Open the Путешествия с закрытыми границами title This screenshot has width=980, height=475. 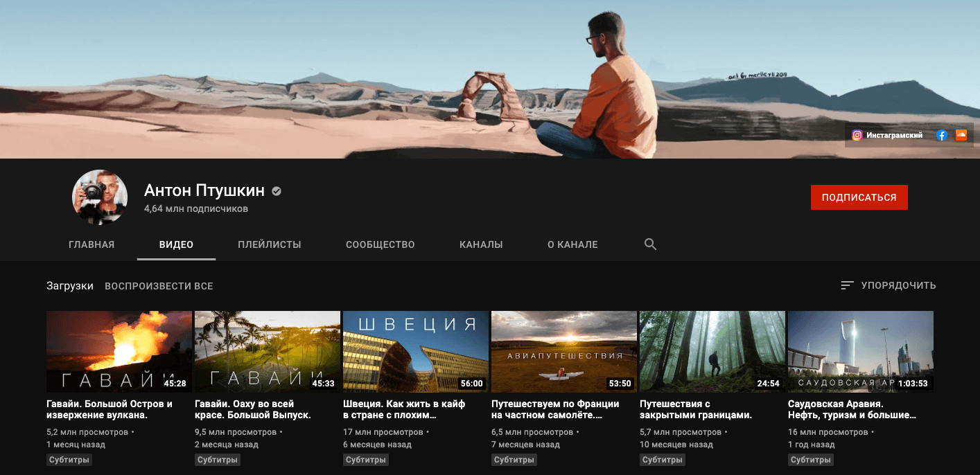point(695,409)
